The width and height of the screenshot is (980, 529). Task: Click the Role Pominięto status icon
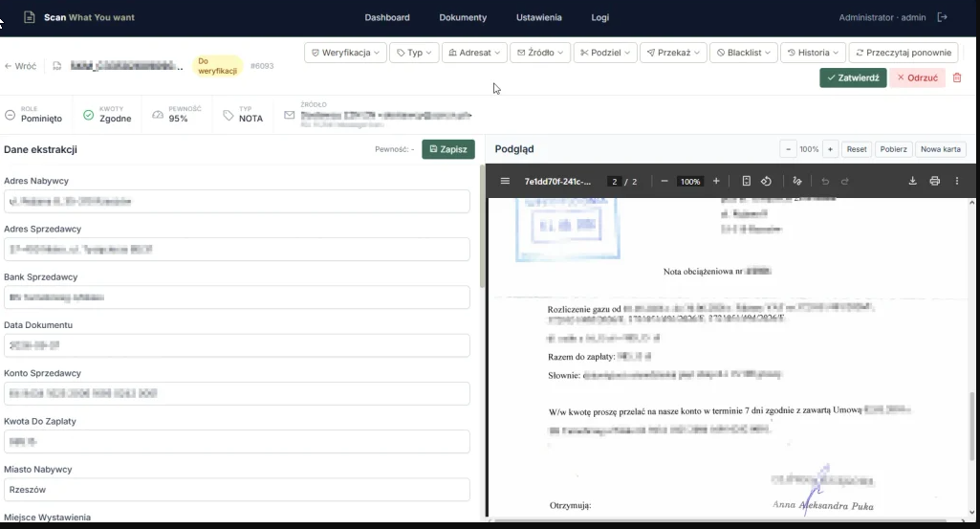pyautogui.click(x=10, y=115)
